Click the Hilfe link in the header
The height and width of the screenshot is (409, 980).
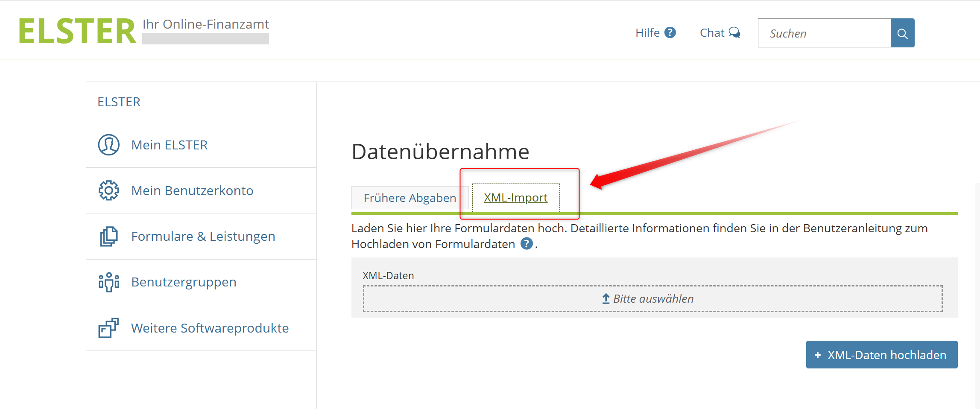click(655, 32)
